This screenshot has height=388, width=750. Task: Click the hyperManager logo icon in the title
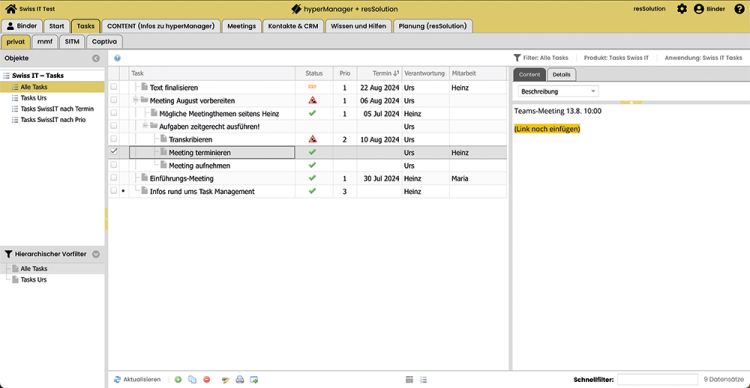click(297, 9)
